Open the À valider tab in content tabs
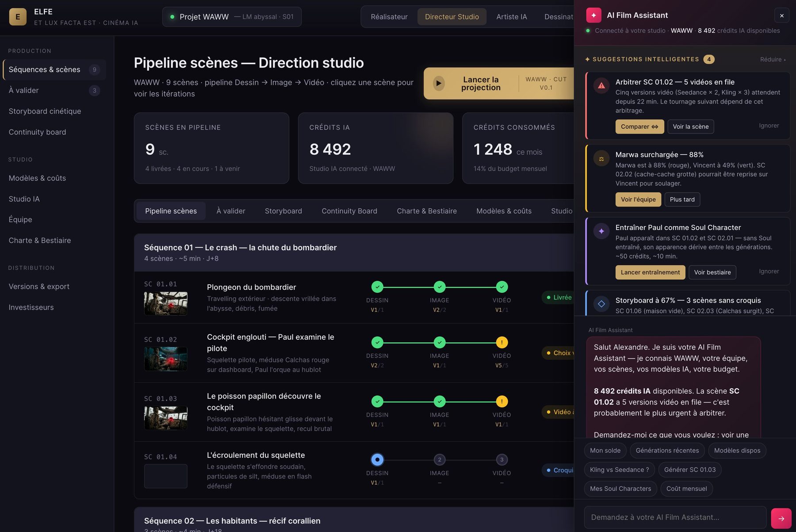796x532 pixels. tap(231, 211)
